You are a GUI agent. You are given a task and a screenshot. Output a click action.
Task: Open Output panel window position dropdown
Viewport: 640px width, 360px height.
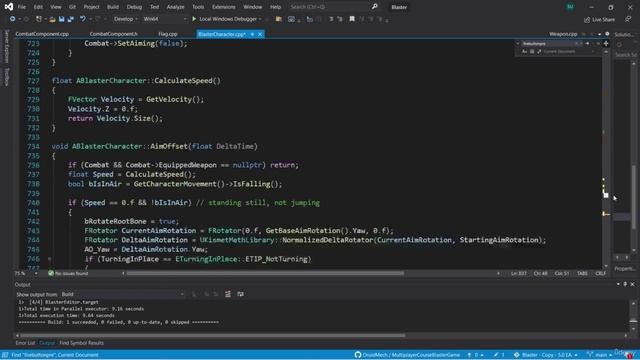pyautogui.click(x=618, y=284)
